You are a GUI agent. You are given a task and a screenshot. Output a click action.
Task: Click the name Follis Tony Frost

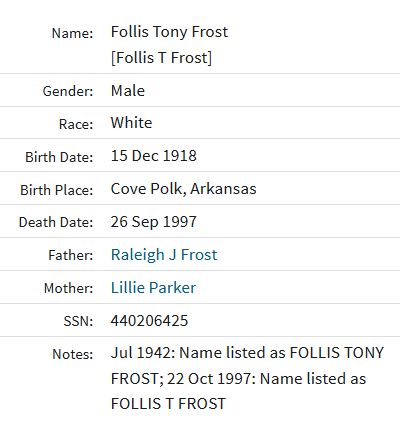(x=169, y=32)
